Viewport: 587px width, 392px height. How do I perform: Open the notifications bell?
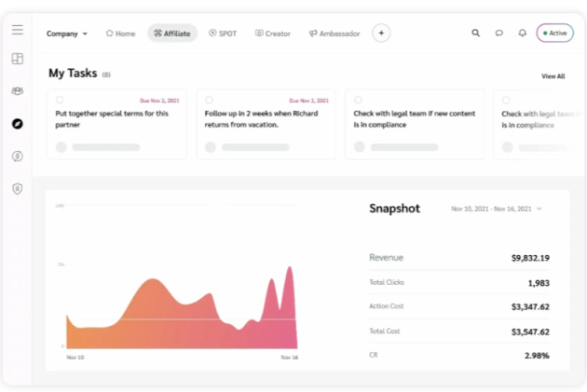click(x=522, y=33)
